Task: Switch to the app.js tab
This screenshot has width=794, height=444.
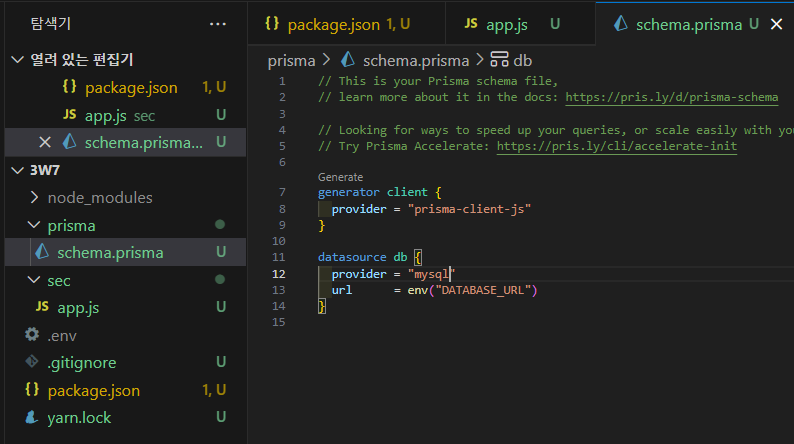Action: point(520,24)
